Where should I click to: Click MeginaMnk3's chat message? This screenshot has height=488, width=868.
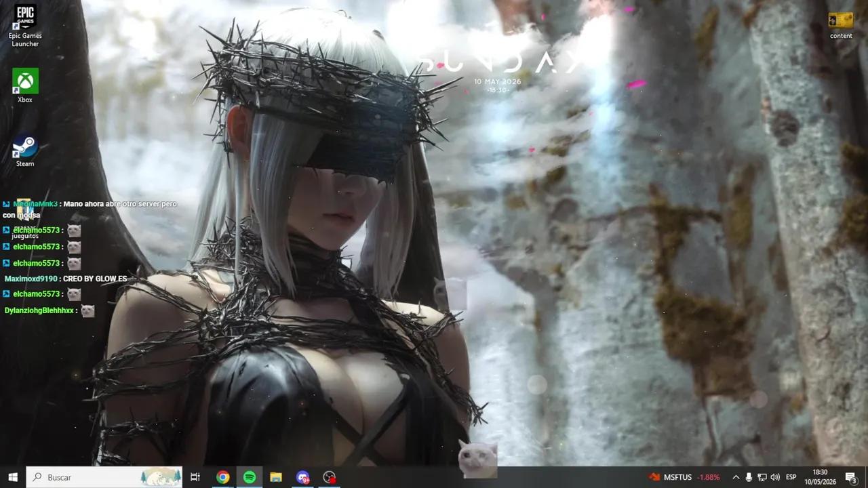pyautogui.click(x=90, y=209)
